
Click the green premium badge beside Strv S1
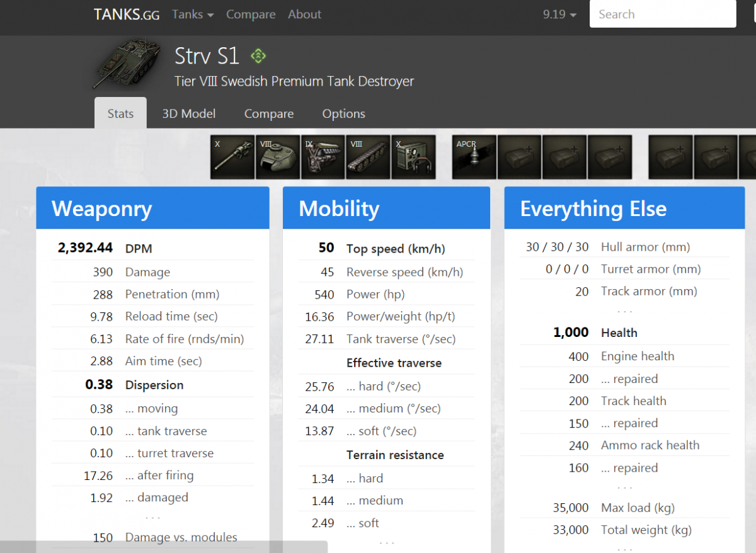(258, 56)
